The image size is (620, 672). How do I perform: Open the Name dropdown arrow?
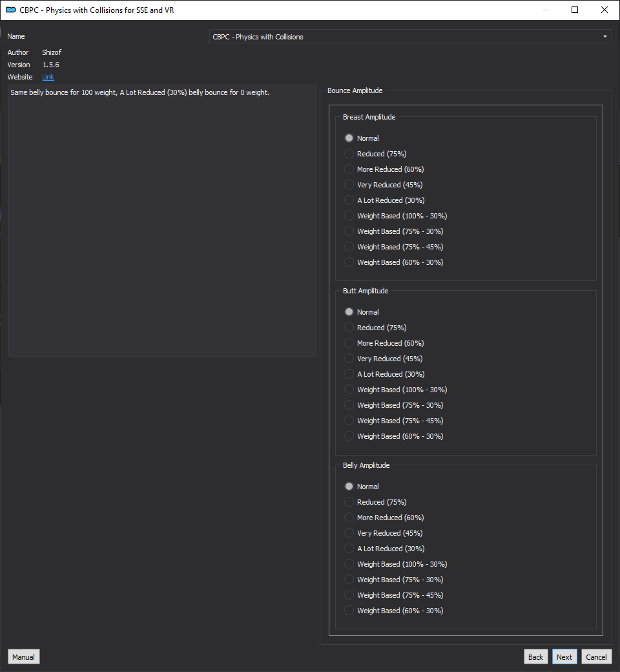pos(605,36)
